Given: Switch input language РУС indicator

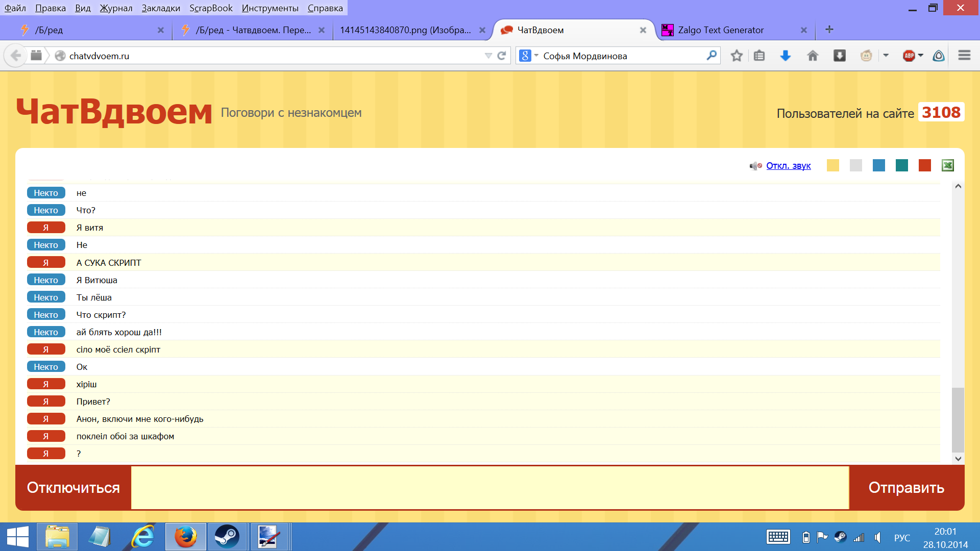Looking at the screenshot, I should coord(902,538).
